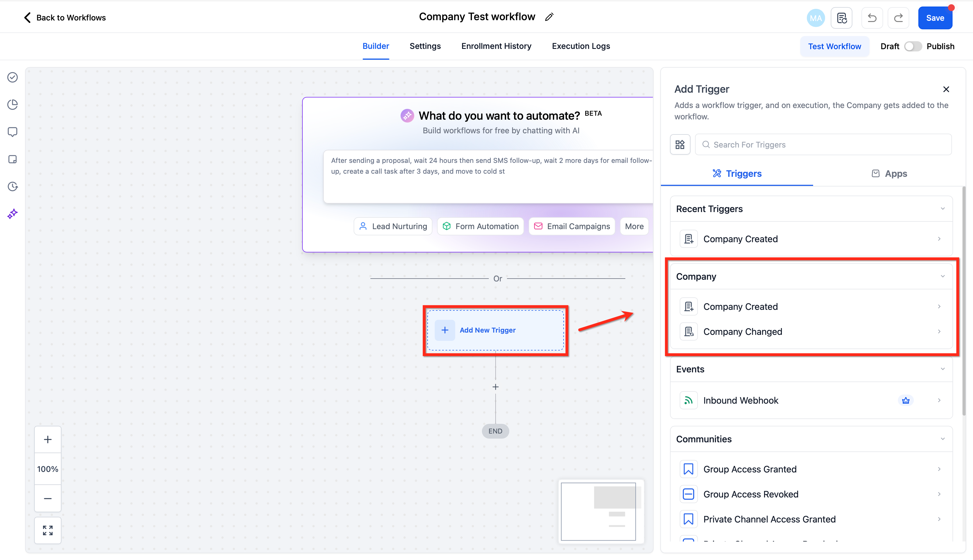Select the Company Changed trigger
Screen dimensions: 973x560
point(743,331)
